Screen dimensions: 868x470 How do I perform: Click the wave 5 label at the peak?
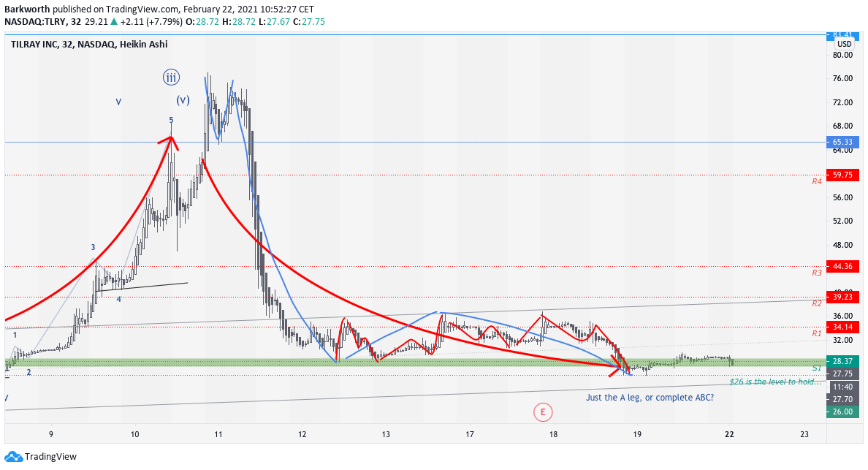171,120
